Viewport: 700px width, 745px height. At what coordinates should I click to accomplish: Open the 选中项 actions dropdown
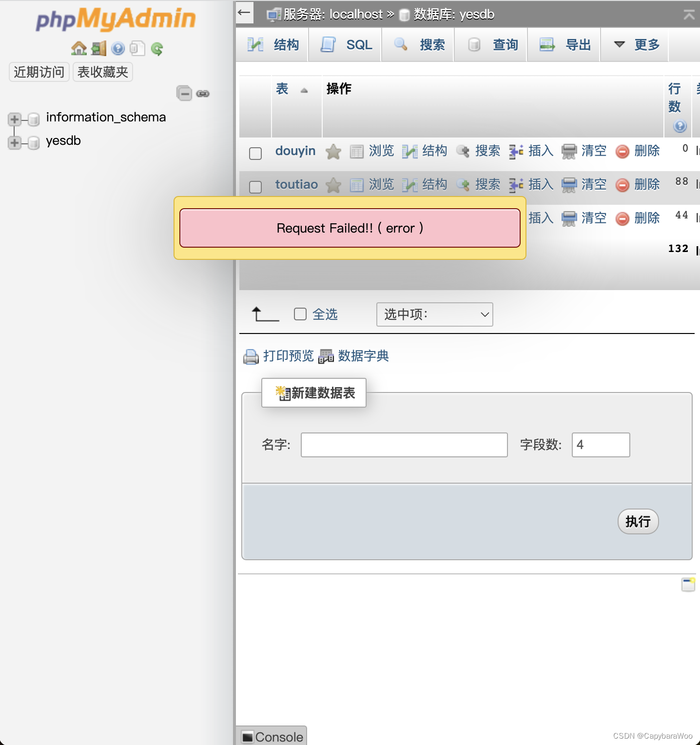tap(434, 314)
